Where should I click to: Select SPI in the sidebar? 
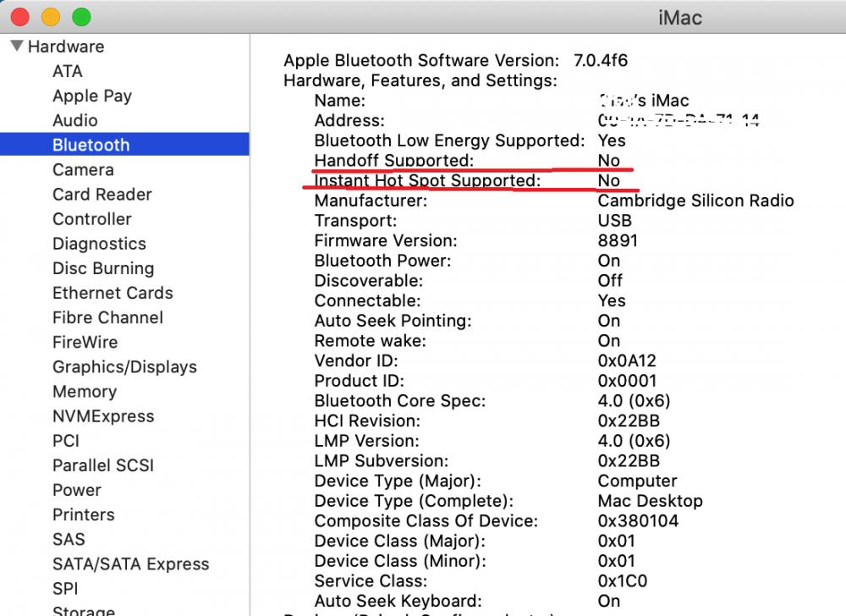(65, 588)
